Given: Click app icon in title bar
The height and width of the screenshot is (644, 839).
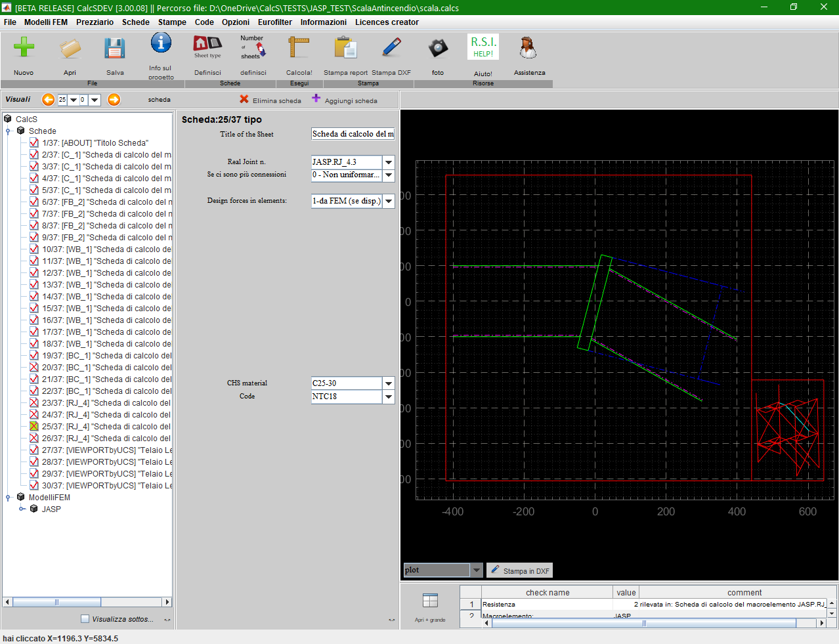Looking at the screenshot, I should tap(7, 7).
